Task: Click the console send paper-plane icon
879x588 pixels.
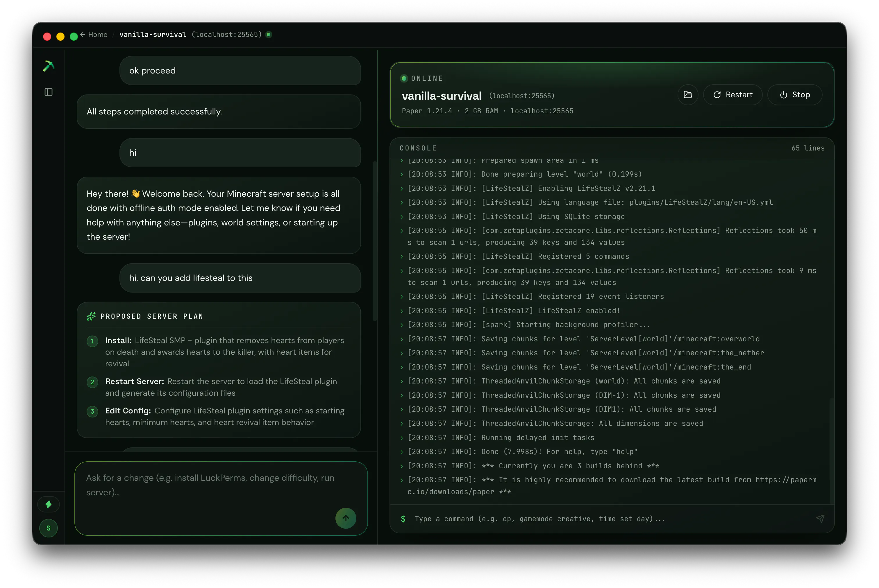Action: click(x=820, y=518)
